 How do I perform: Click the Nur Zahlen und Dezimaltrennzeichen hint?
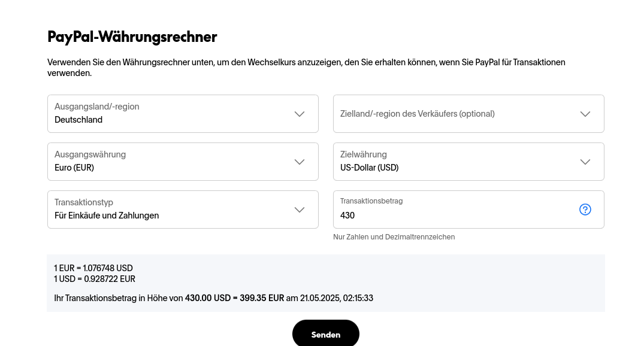394,237
